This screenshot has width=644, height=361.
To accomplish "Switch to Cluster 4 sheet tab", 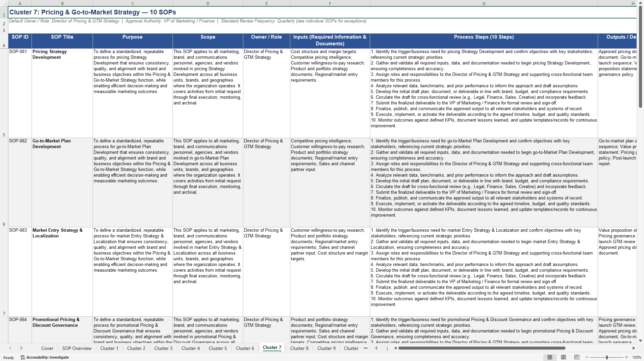I will click(191, 348).
